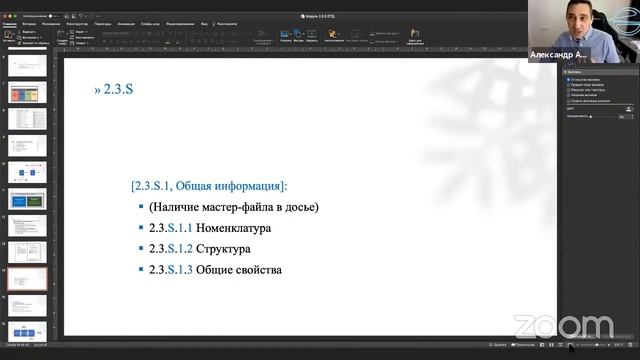Open the Section dropdown menu
Viewport: 640px width, 360px height.
click(79, 43)
